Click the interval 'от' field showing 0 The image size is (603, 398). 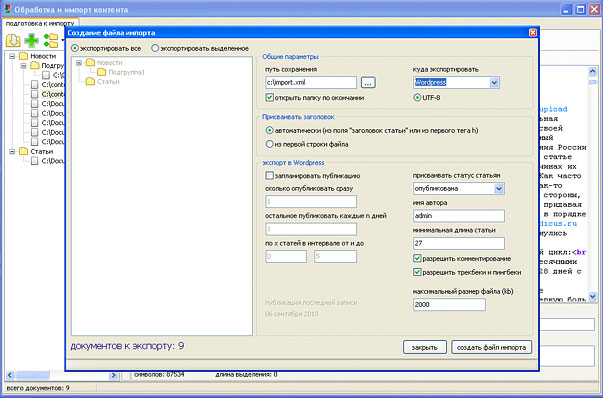[x=286, y=256]
